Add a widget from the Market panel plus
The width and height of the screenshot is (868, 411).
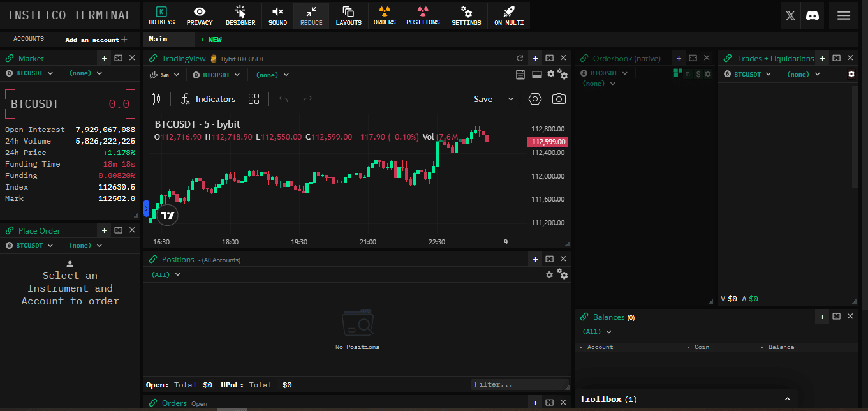coord(104,58)
